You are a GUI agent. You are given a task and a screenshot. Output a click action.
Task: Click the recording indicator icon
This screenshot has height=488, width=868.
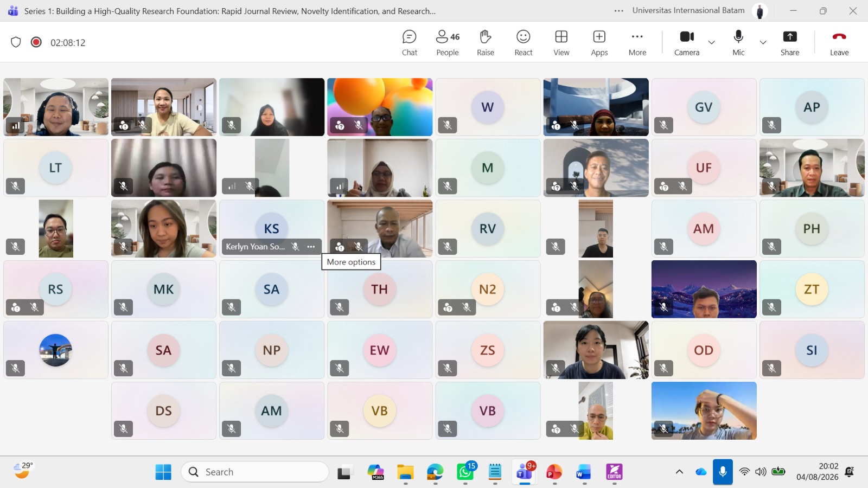pos(36,42)
